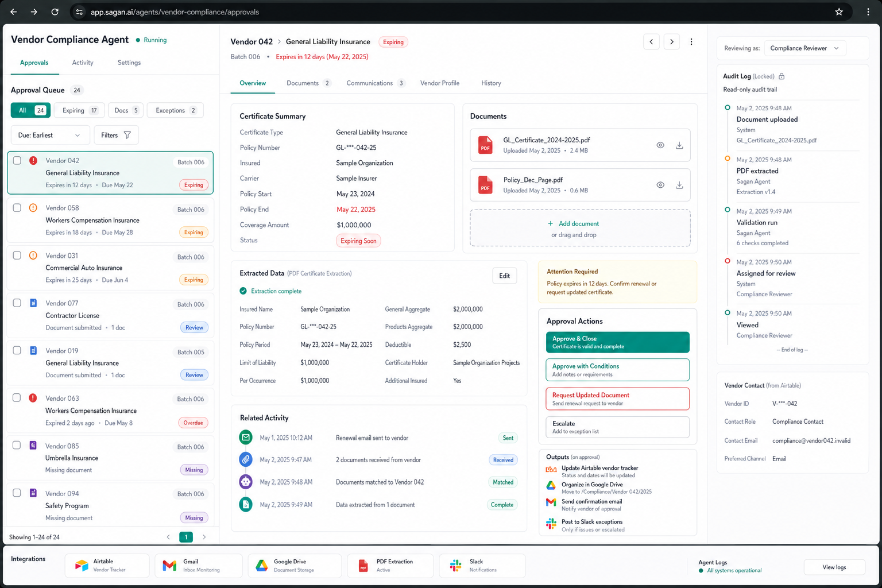Check the Vendor 031 checkbox

tap(17, 256)
